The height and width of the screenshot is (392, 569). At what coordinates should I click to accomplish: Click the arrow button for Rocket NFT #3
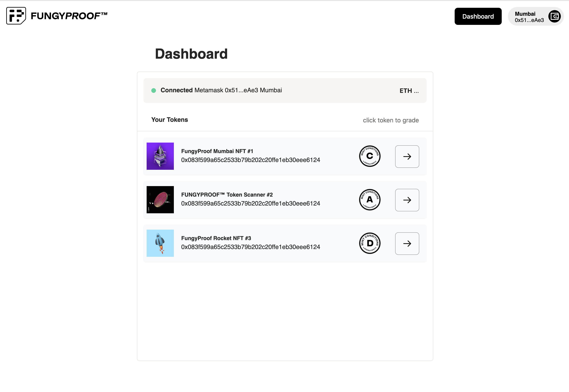[407, 243]
